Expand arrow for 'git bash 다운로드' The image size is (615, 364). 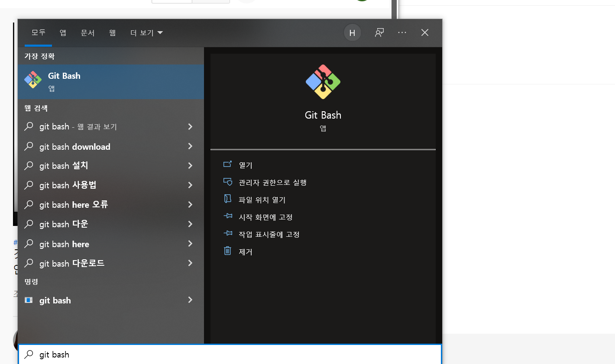point(190,263)
